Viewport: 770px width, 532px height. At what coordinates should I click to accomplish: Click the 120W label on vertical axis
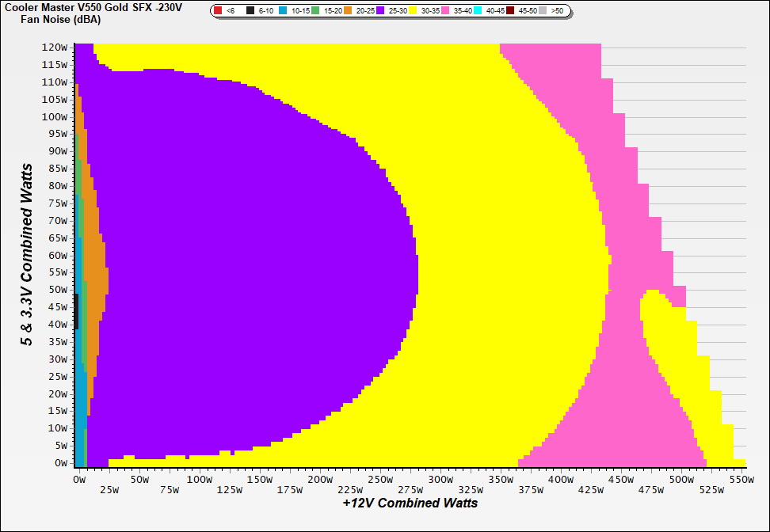[x=55, y=47]
